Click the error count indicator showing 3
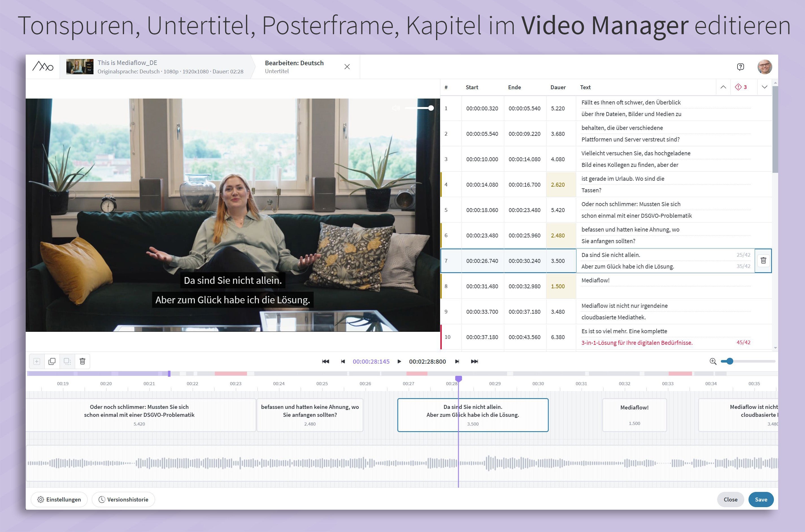Viewport: 805px width, 532px height. click(741, 87)
